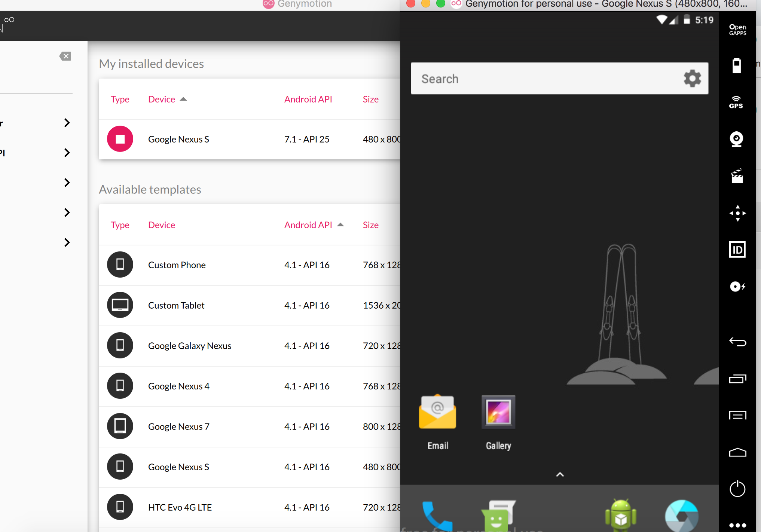Image resolution: width=761 pixels, height=532 pixels.
Task: Expand the app drawer with up arrow
Action: 560,474
